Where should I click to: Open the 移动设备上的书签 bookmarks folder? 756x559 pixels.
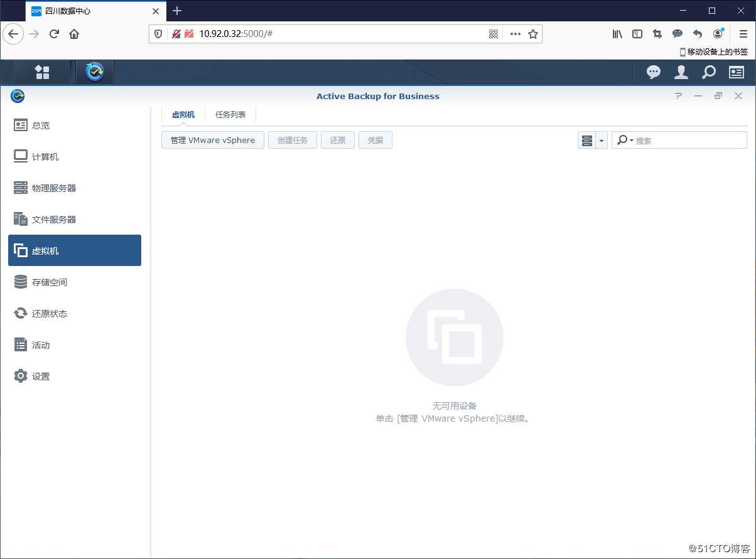pyautogui.click(x=714, y=52)
